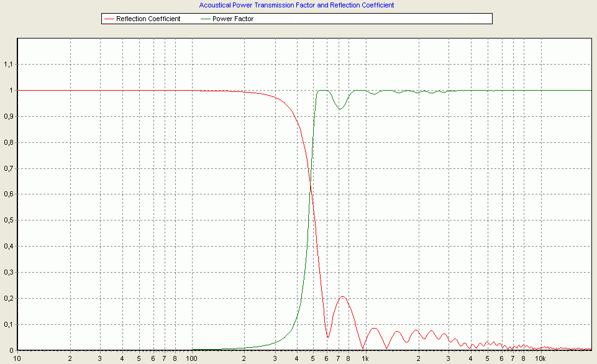This screenshot has width=597, height=364.
Task: Click the "0,7" y-axis label
Action: (x=8, y=168)
